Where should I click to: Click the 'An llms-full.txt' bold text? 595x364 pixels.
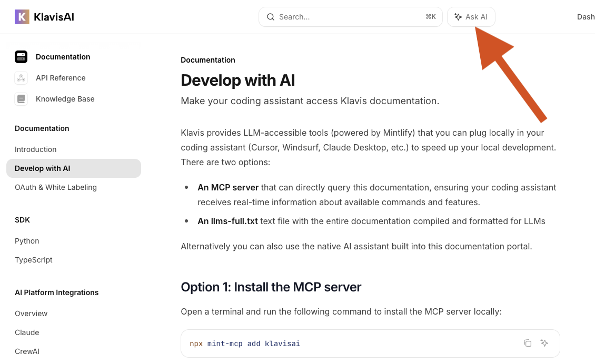227,221
